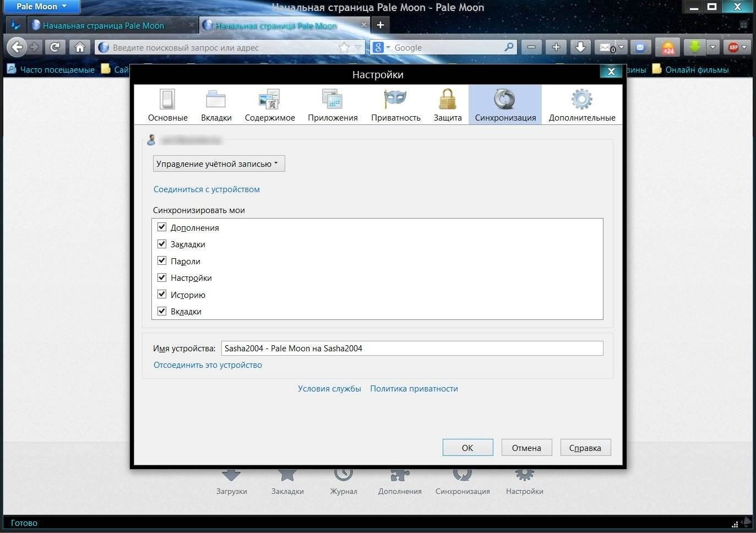Click the green download arrow toolbar icon

(x=695, y=47)
